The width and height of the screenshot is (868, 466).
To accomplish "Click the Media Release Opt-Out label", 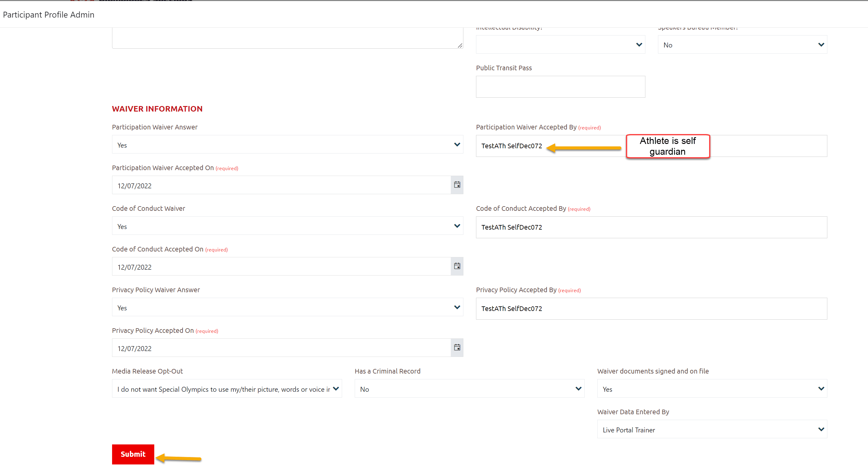I will [147, 371].
